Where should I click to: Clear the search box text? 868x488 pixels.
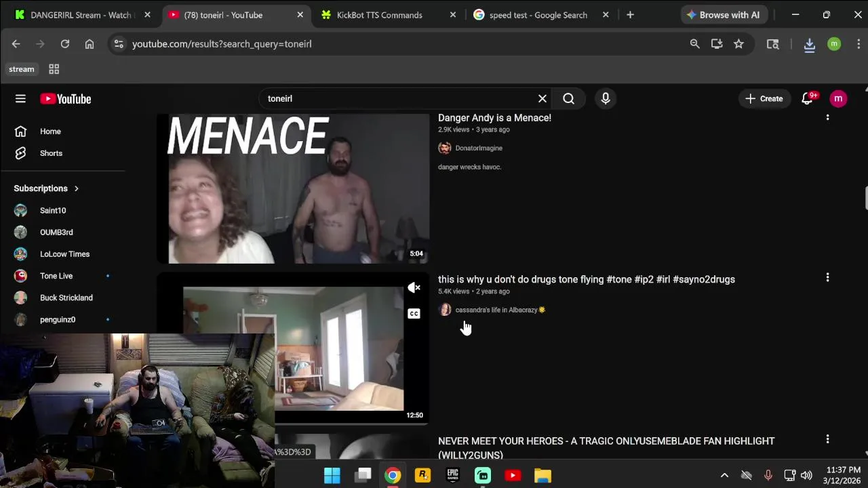coord(542,99)
